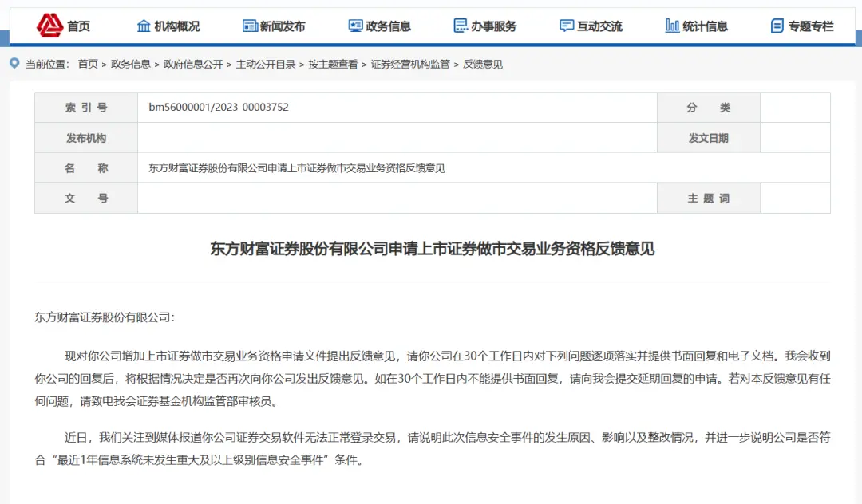Open the 机构概况 menu item
Viewport: 862px width, 504px height.
pyautogui.click(x=177, y=26)
